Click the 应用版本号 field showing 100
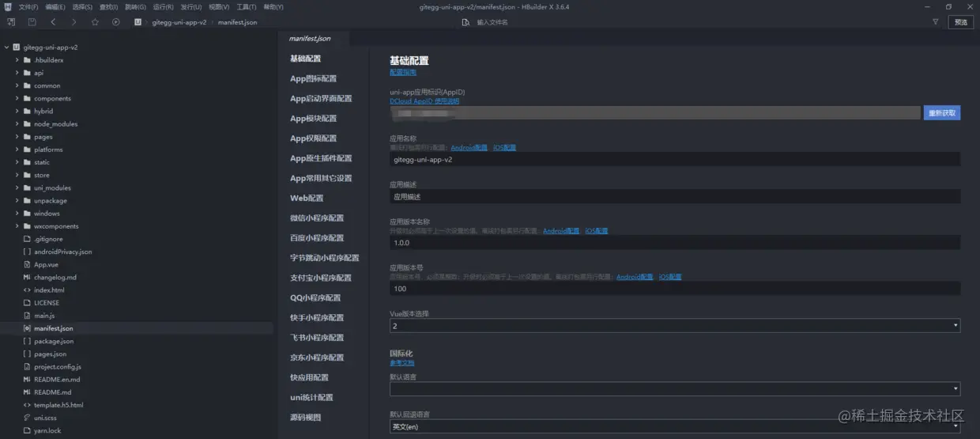Screen dimensions: 980x439 click(x=675, y=289)
